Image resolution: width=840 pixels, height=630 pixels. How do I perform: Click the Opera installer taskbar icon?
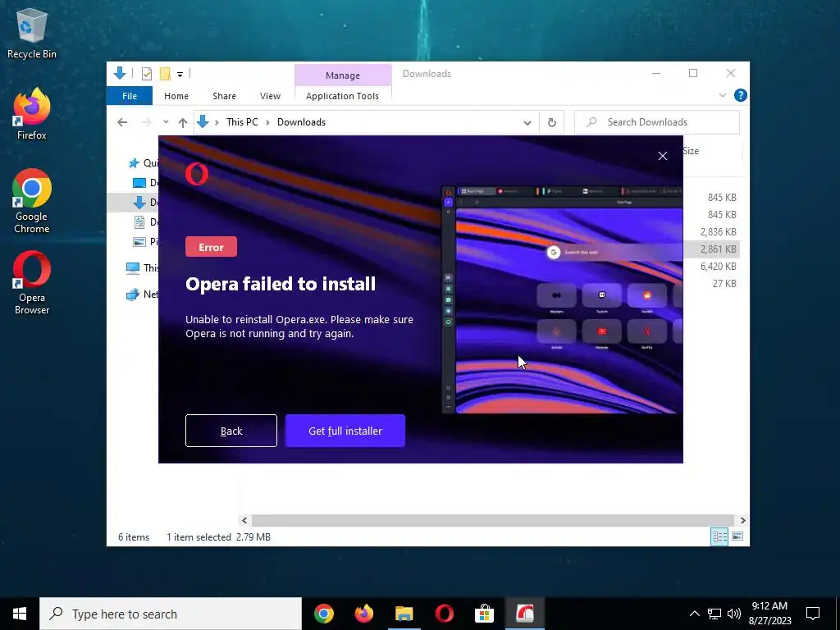[x=524, y=614]
